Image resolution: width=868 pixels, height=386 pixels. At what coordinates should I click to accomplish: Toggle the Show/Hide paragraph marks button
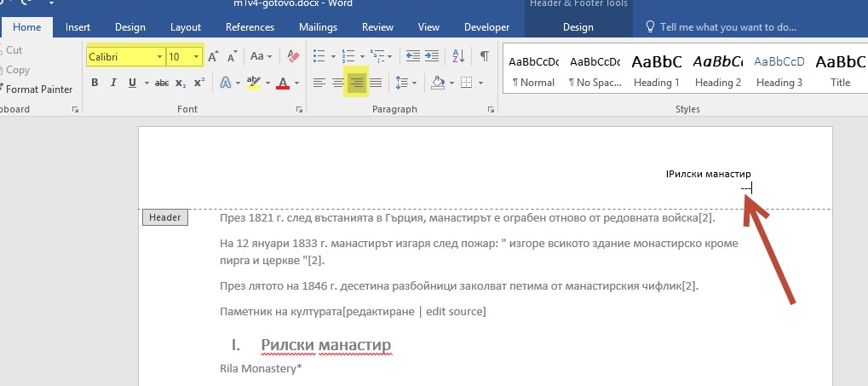click(x=484, y=57)
